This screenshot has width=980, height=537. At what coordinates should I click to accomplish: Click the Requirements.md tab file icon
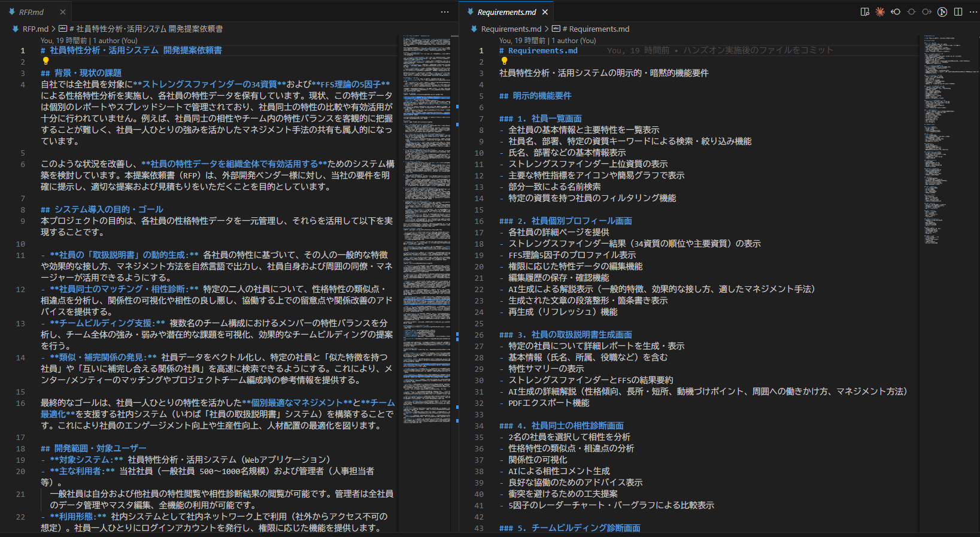click(x=471, y=12)
